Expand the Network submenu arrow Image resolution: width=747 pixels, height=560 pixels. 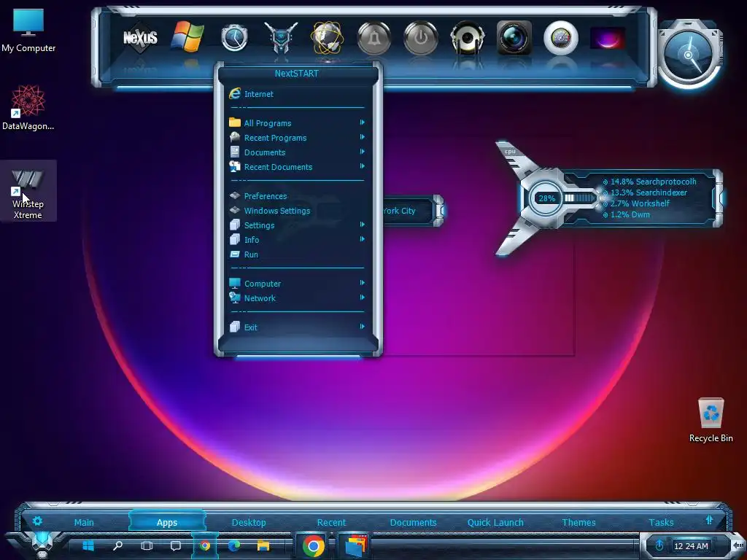[362, 297]
